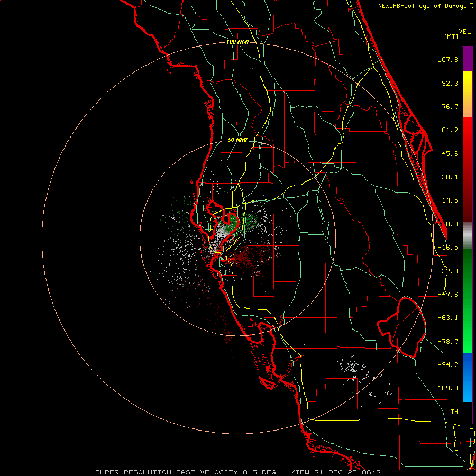Pick the green segment of the velocity scale

pos(467,300)
